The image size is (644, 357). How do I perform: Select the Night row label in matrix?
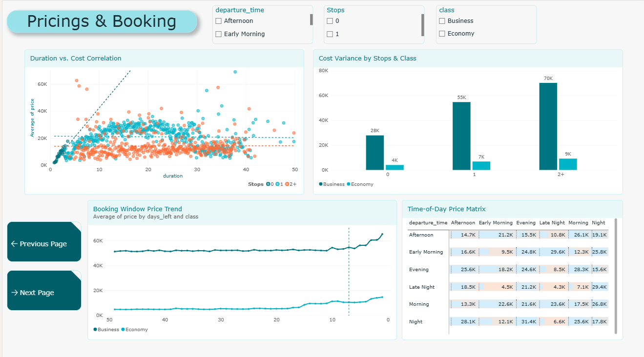pyautogui.click(x=416, y=322)
